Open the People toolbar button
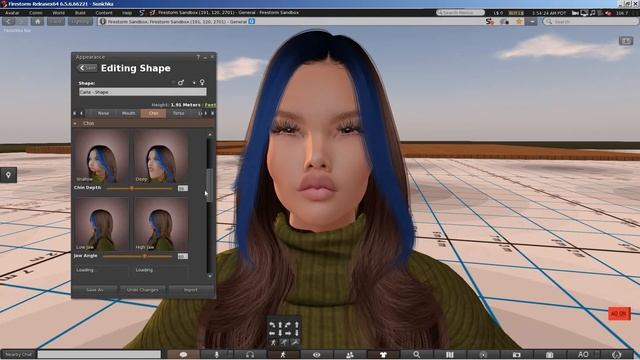The image size is (640, 360). pyautogui.click(x=350, y=355)
